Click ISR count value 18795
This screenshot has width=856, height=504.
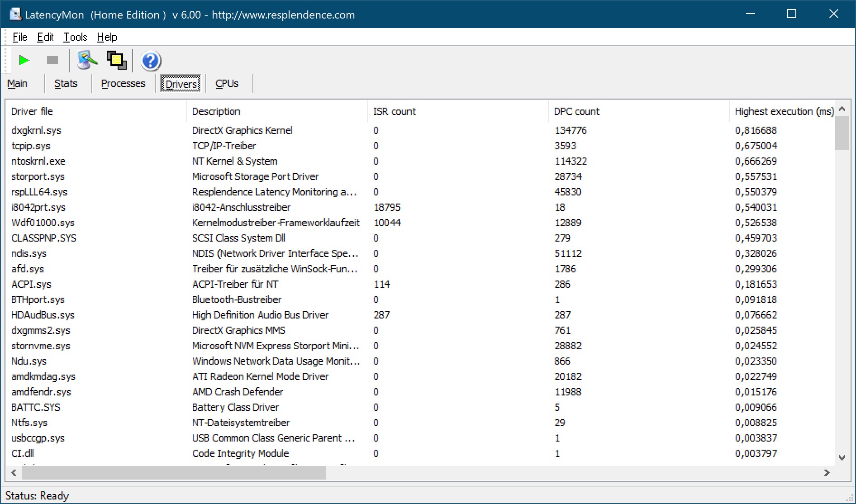coord(387,207)
